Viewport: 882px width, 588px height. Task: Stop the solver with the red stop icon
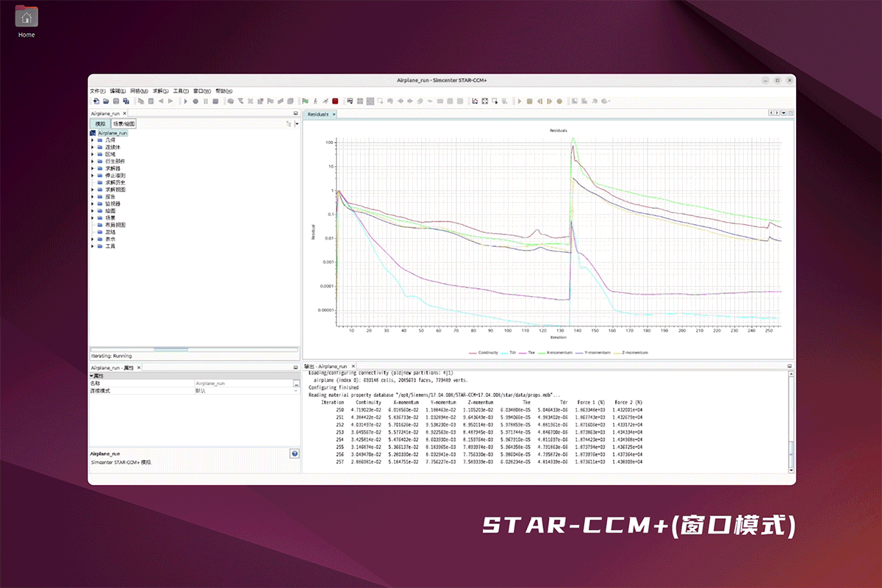(x=334, y=101)
